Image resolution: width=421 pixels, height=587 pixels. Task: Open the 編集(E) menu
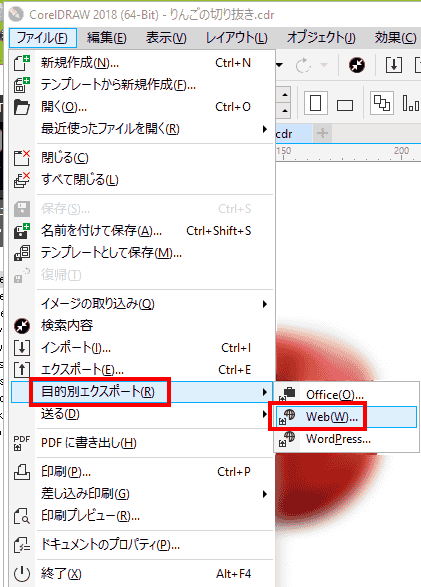click(x=107, y=38)
